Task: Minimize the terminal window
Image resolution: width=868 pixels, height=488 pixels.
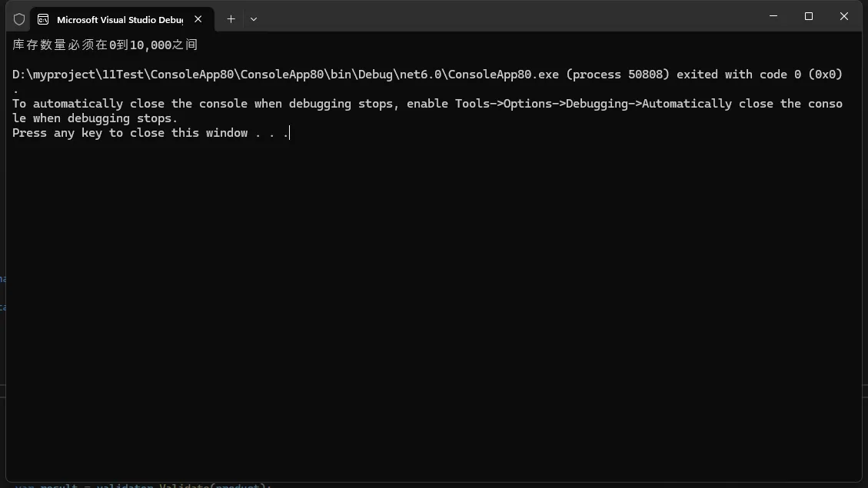Action: 773,16
